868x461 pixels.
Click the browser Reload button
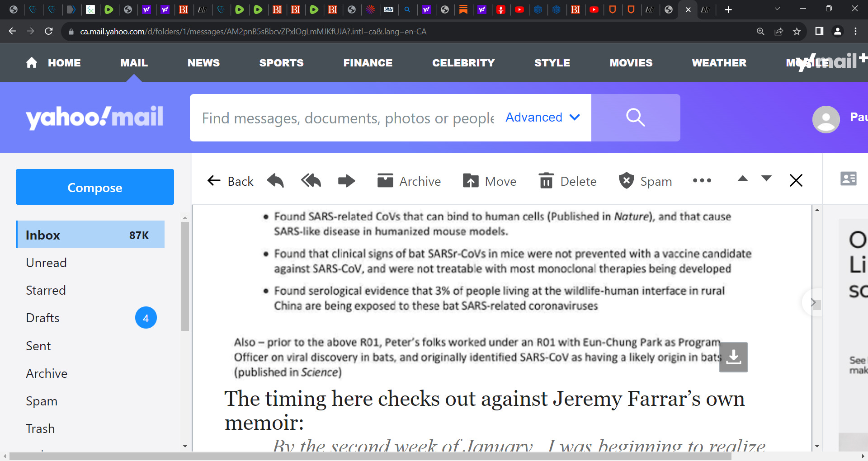[x=49, y=31]
